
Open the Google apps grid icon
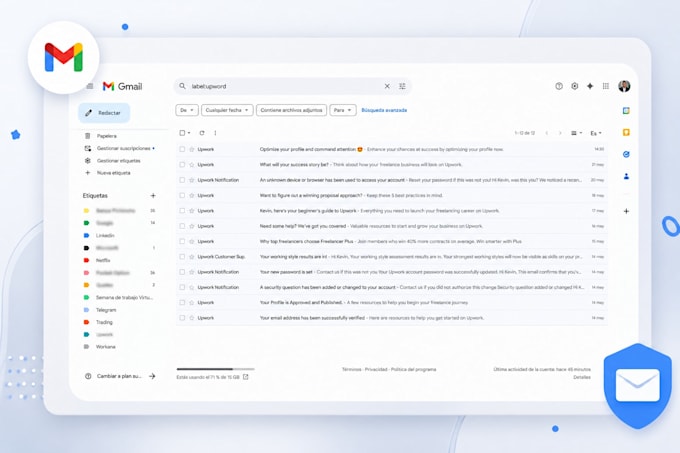[x=605, y=86]
